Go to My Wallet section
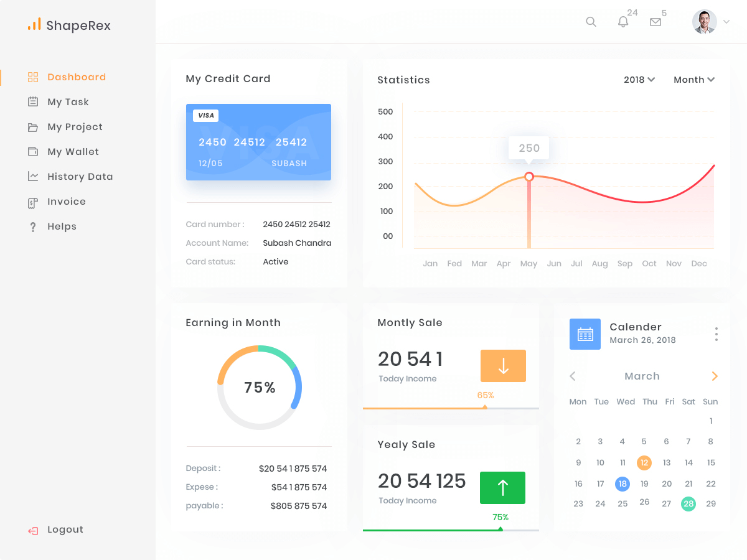747x560 pixels. 73,152
